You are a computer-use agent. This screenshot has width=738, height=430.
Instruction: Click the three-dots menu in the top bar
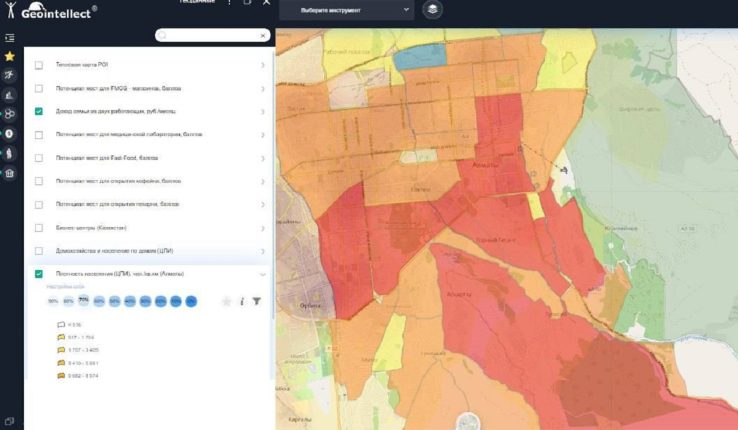(x=229, y=2)
